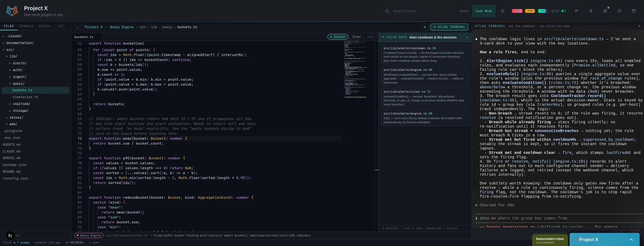Click the CPU usage pill
The height and width of the screenshot is (246, 644).
tap(517, 11)
